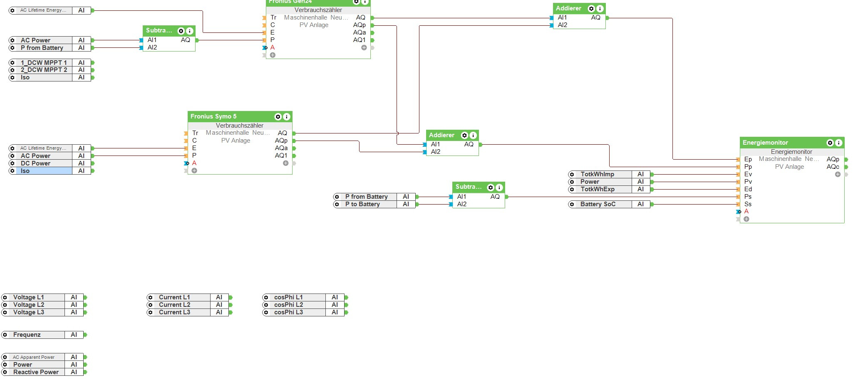Select the 1_DCW MPPT 1 label
This screenshot has width=868, height=380.
click(44, 63)
